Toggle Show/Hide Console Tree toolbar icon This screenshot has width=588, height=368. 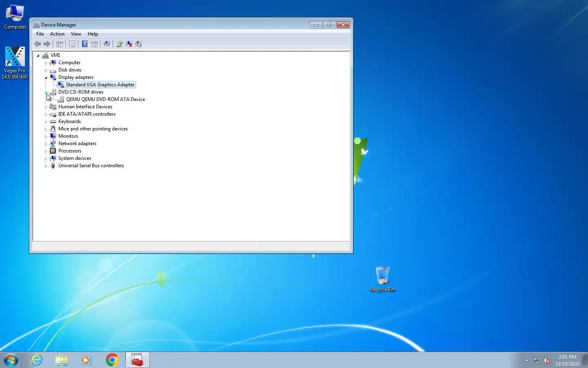coord(60,44)
